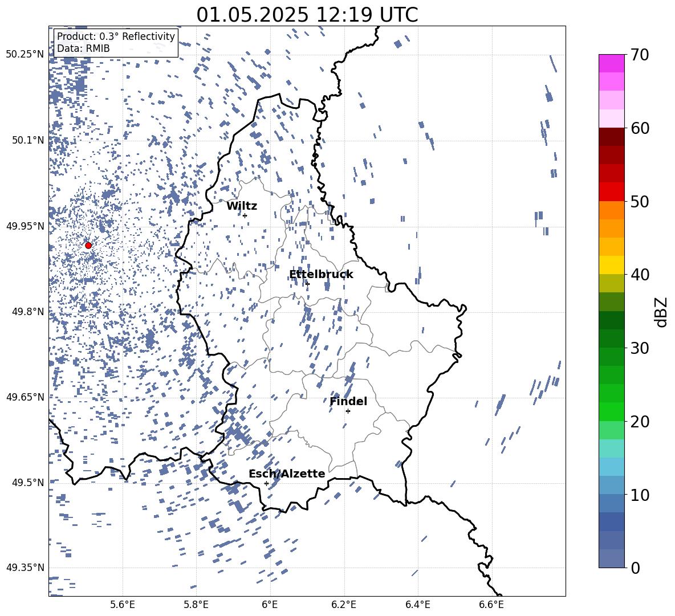Click the Findel station label
675x616 pixels.
click(348, 401)
